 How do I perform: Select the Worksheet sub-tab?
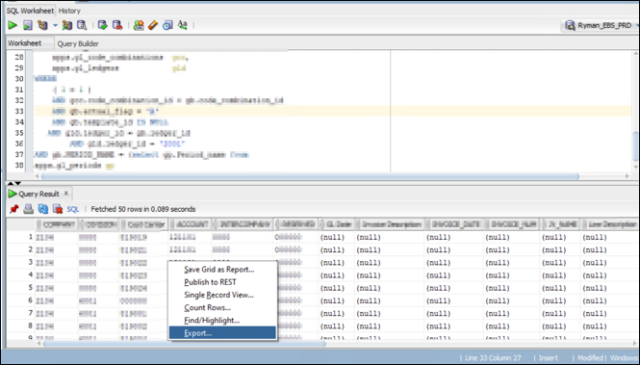(x=25, y=43)
